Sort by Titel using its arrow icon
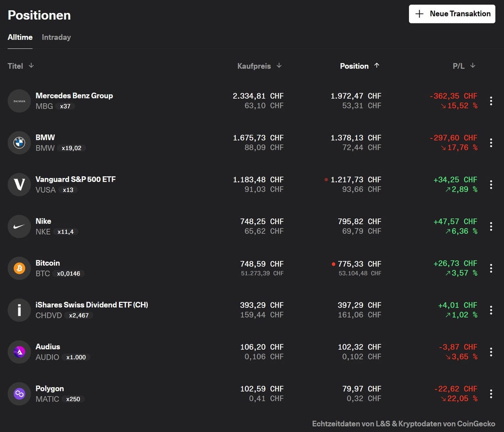504x432 pixels. tap(31, 66)
